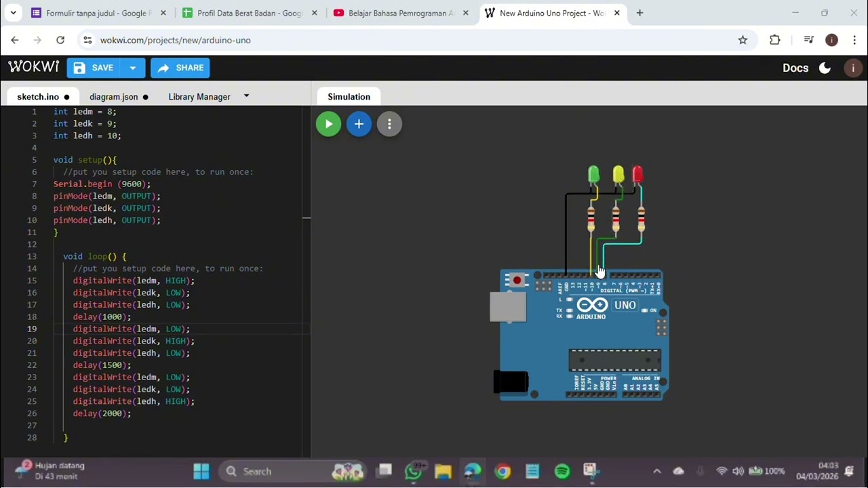The height and width of the screenshot is (488, 868).
Task: Click the 'Serial.begin (9600);' code line
Action: pos(102,184)
